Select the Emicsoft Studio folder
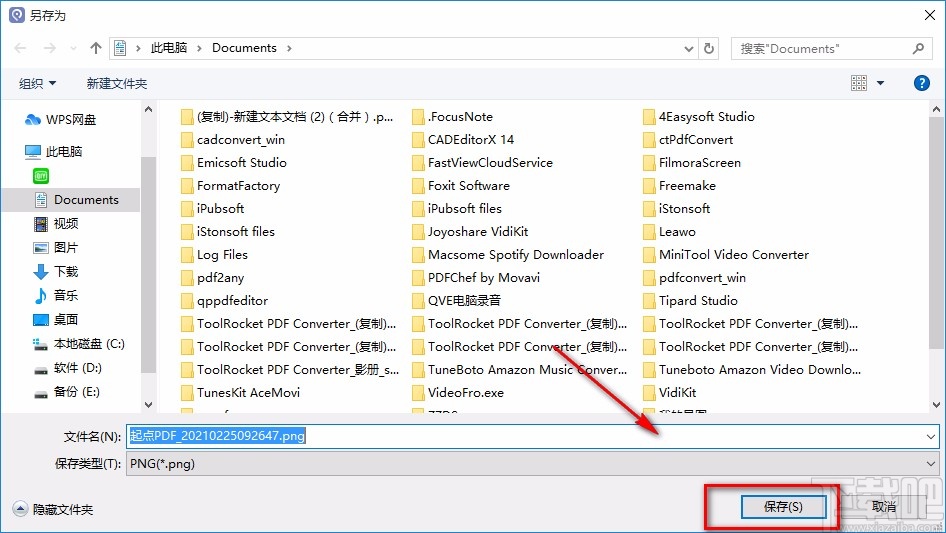This screenshot has width=946, height=533. point(233,162)
